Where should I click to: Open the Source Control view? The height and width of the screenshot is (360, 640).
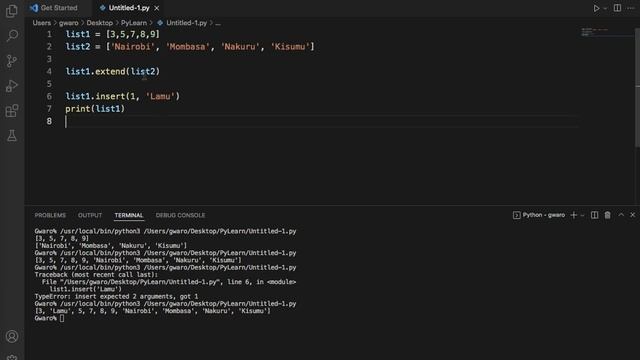coord(12,61)
